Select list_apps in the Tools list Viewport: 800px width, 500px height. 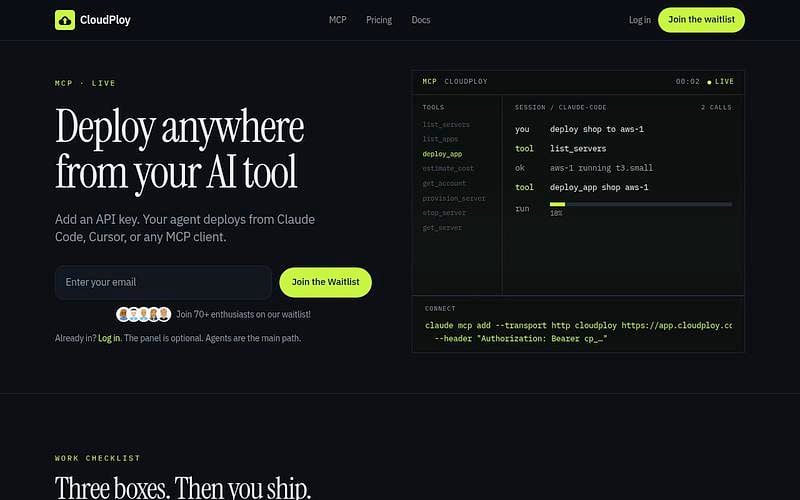[x=440, y=139]
